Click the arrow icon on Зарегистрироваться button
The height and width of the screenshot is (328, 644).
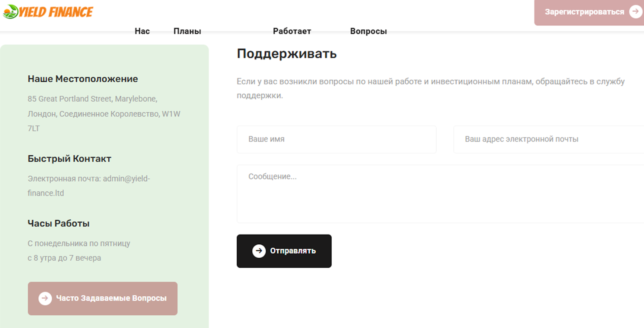636,12
